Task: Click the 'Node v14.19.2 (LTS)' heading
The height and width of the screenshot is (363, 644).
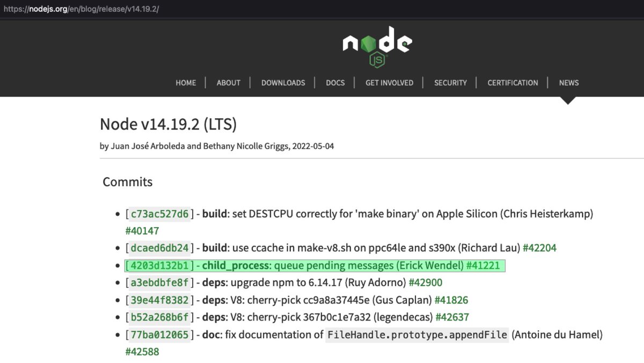Action: 168,124
